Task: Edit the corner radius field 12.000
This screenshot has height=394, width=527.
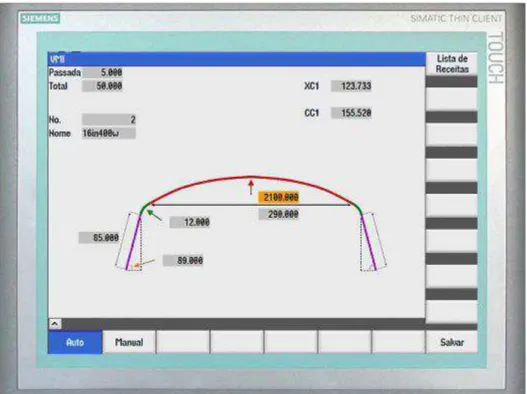Action: [x=190, y=222]
